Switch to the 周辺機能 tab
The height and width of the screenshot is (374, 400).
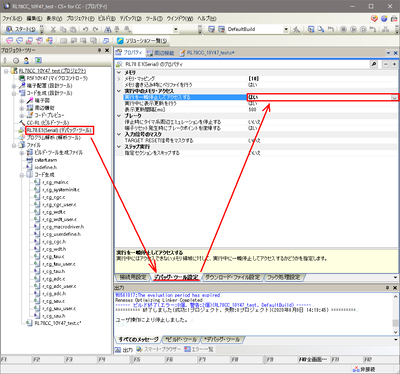[x=161, y=53]
